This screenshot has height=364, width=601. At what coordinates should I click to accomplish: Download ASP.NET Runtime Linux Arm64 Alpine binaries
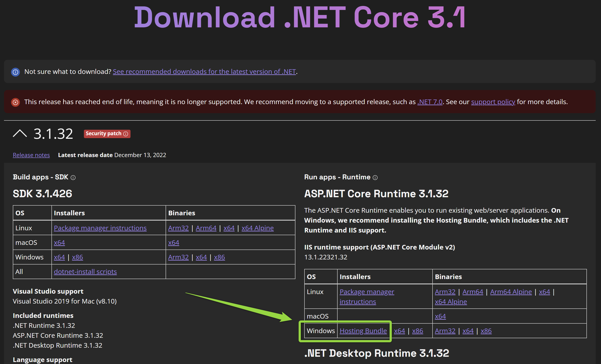(x=511, y=292)
